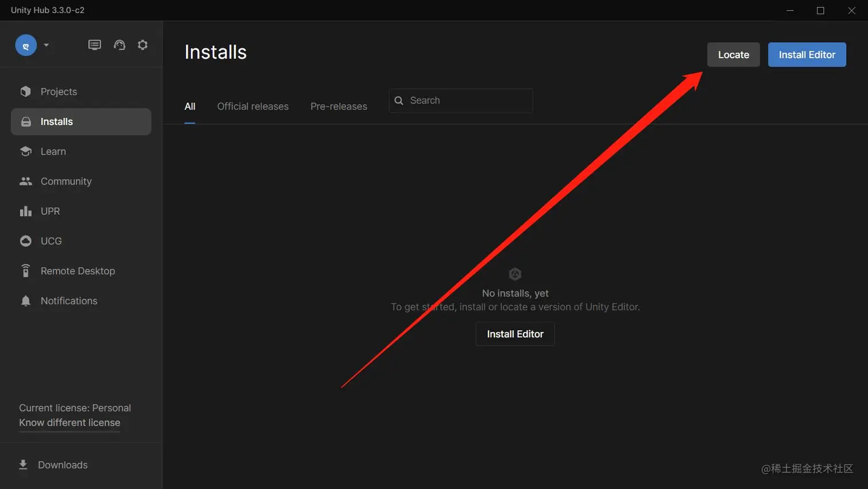Open the feedback message icon
Viewport: 868px width, 489px height.
[x=94, y=44]
